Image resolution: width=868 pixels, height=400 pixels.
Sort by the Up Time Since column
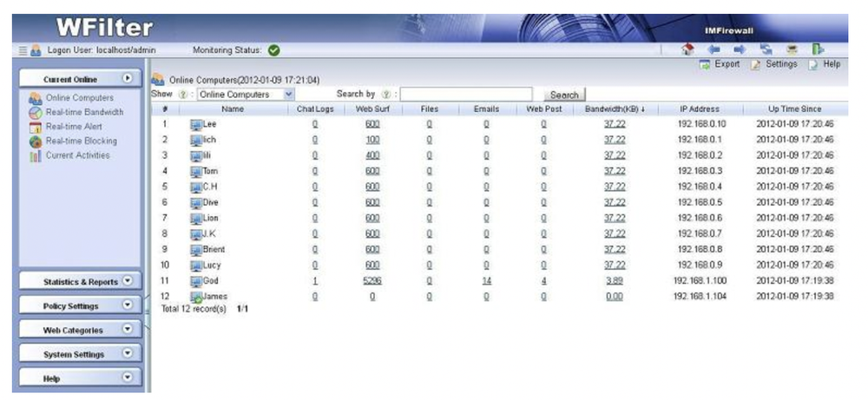(794, 109)
